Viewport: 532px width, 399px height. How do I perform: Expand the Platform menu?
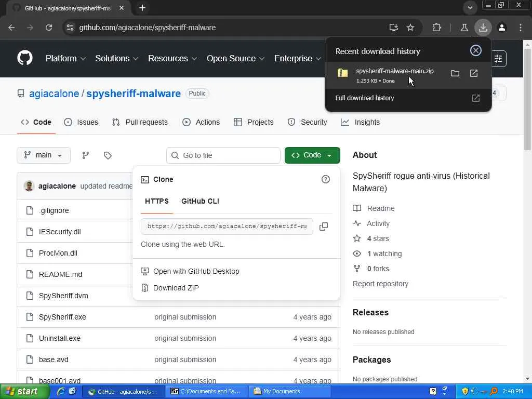pyautogui.click(x=65, y=58)
